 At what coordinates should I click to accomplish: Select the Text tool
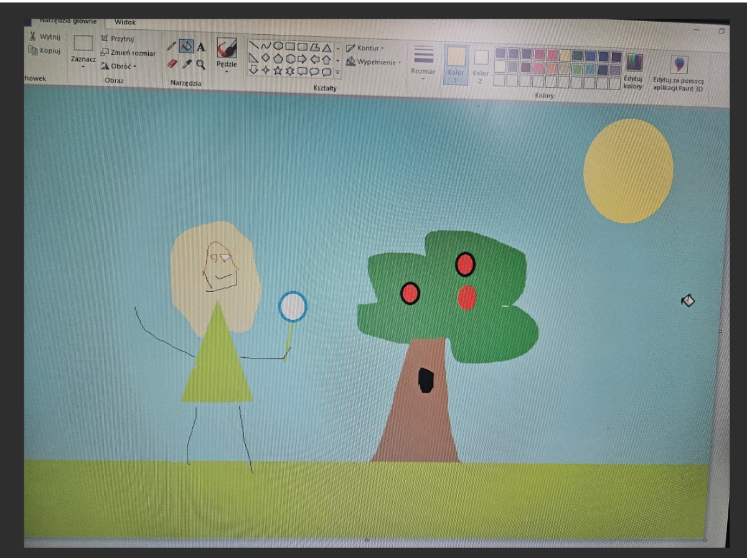(201, 47)
